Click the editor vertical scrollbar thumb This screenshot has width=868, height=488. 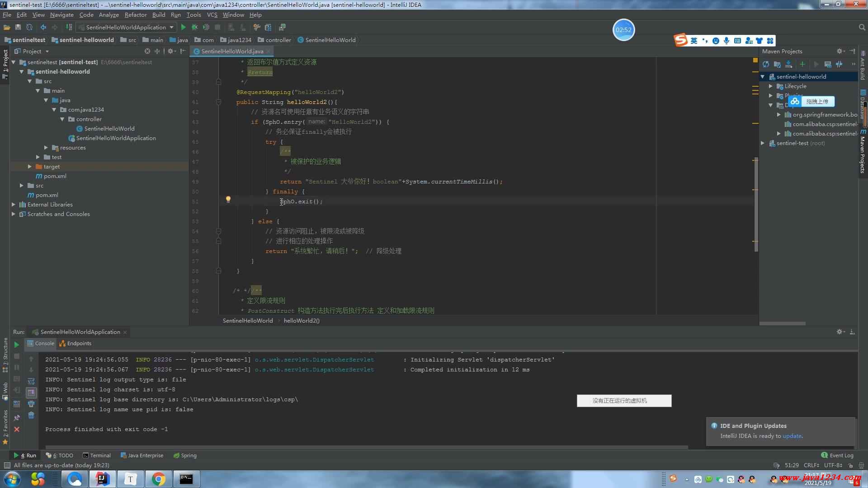(x=756, y=203)
